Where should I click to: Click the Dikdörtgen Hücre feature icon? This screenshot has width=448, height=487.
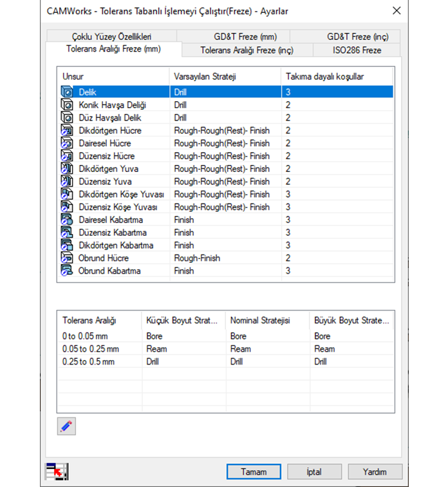[67, 131]
